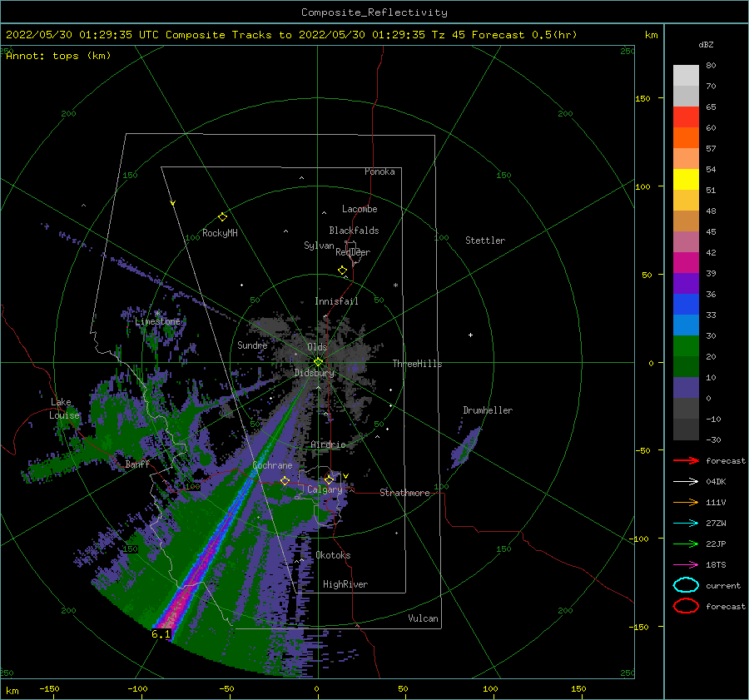Select the bright green 30 dBZ swatch
This screenshot has width=749, height=700.
click(686, 345)
